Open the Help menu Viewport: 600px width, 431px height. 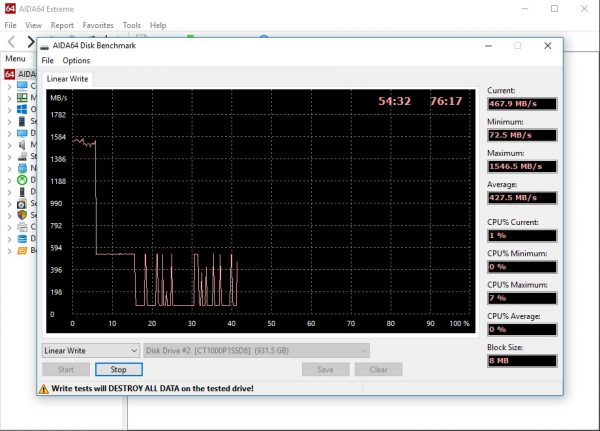coord(158,25)
